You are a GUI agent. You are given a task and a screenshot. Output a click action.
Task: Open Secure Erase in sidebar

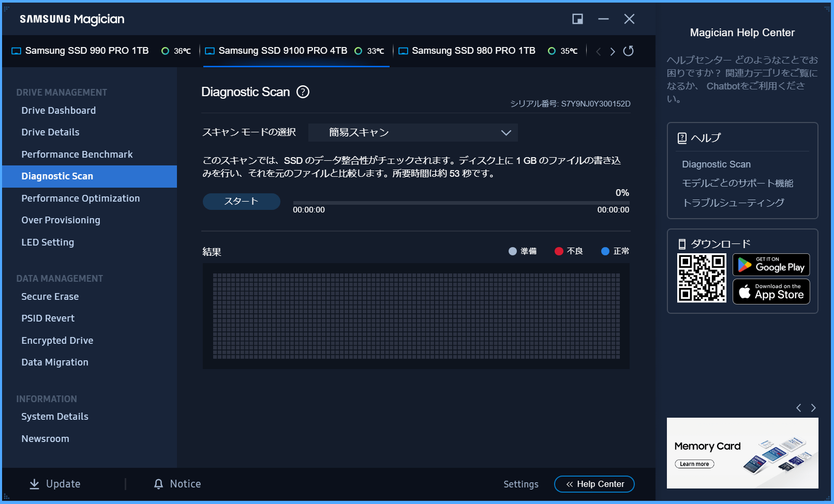pyautogui.click(x=50, y=297)
